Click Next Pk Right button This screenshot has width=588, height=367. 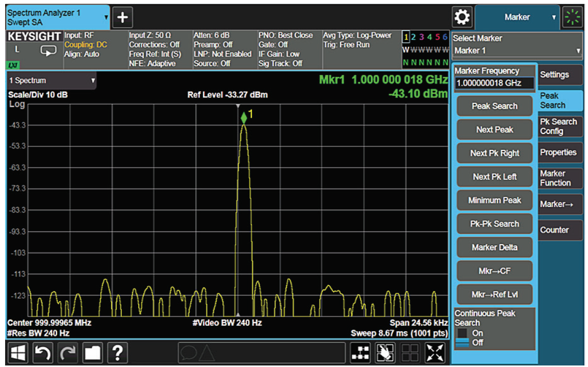pyautogui.click(x=494, y=153)
